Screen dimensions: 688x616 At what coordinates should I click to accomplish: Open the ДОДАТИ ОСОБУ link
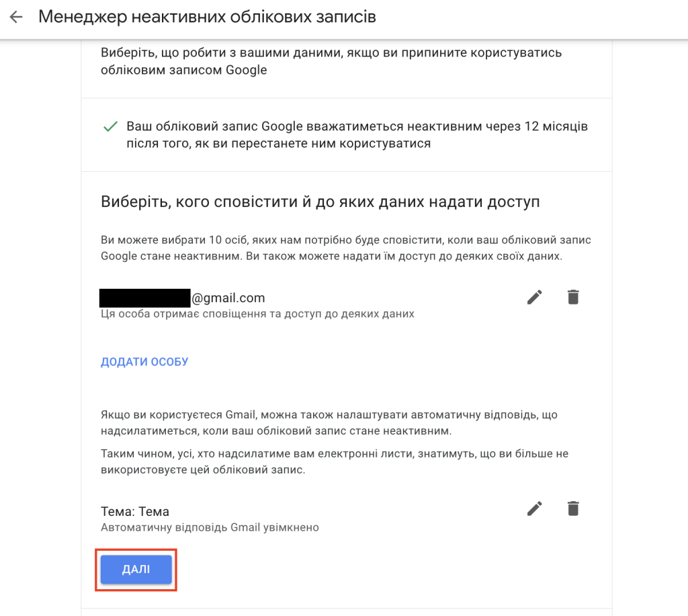click(x=144, y=361)
